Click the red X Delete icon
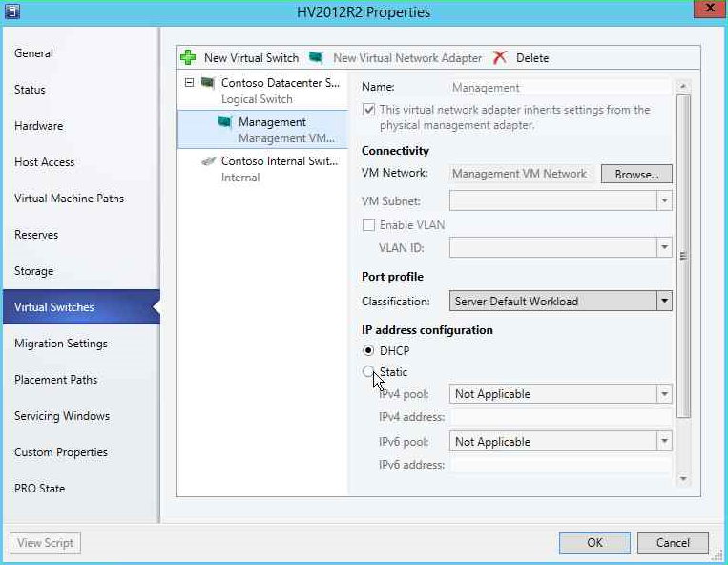 (500, 57)
